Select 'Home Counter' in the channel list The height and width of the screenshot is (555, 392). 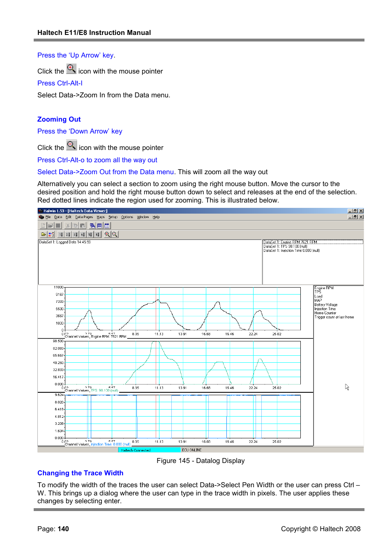pyautogui.click(x=325, y=313)
